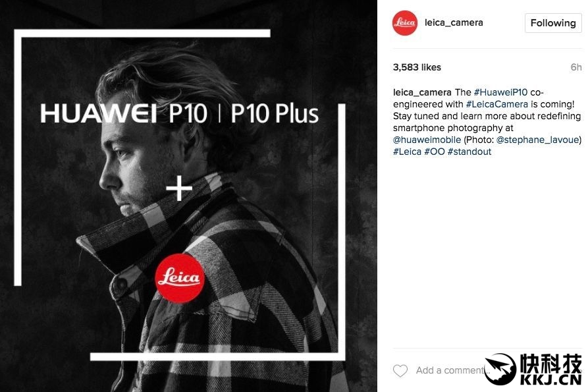Screen dimensions: 588x392
Task: Open the #OO hashtag
Action: tap(434, 152)
